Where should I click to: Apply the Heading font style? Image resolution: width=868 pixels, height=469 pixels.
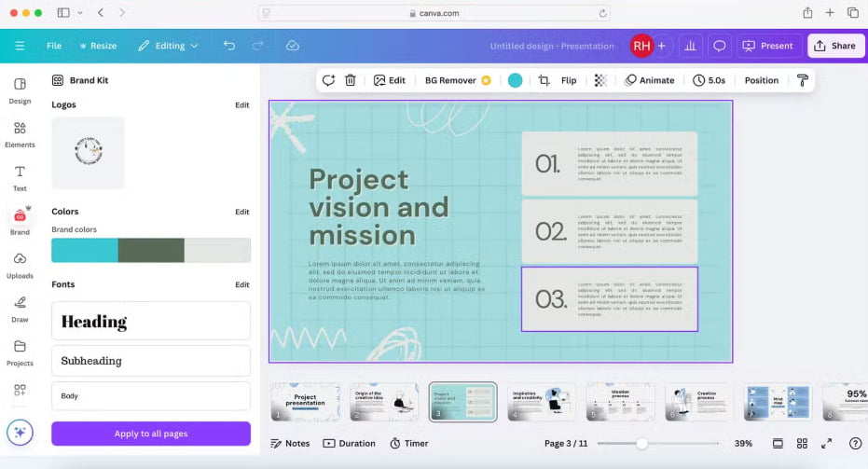click(x=151, y=321)
